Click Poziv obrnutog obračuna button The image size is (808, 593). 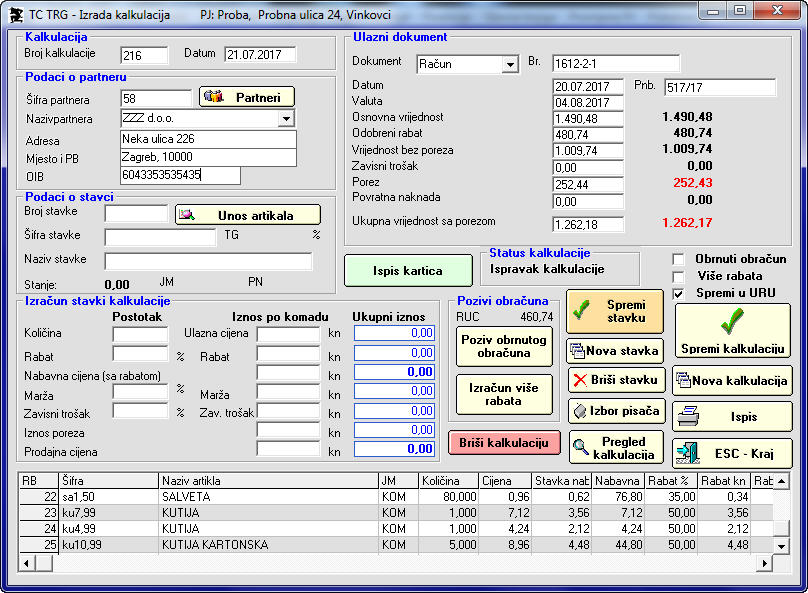tap(504, 347)
